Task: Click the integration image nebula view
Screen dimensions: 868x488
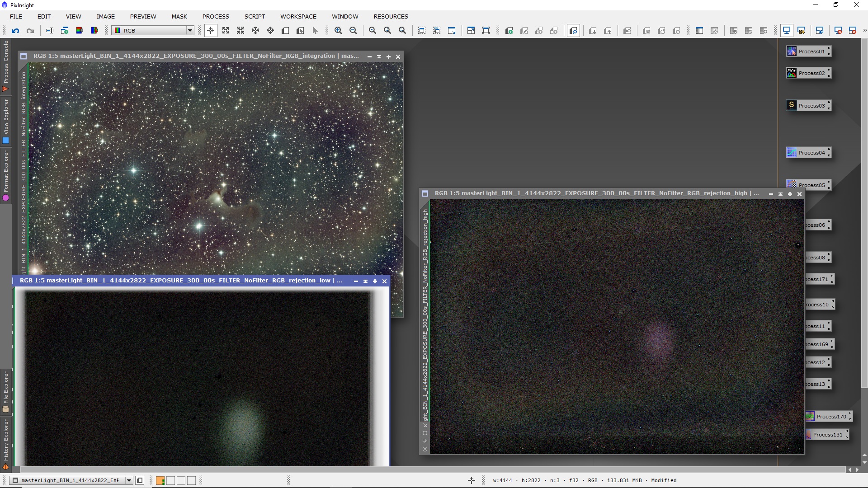Action: pyautogui.click(x=215, y=168)
